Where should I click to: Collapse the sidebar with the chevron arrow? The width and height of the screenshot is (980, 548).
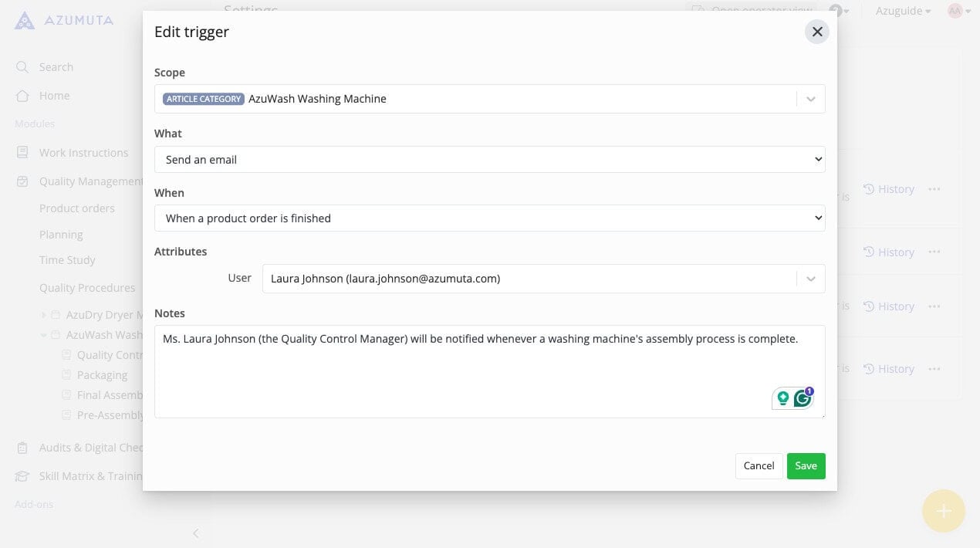(x=196, y=533)
